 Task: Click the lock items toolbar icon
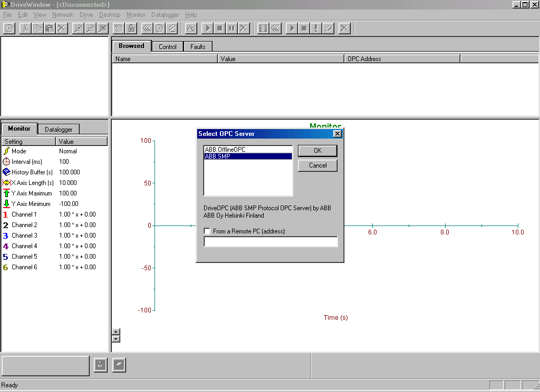click(131, 28)
